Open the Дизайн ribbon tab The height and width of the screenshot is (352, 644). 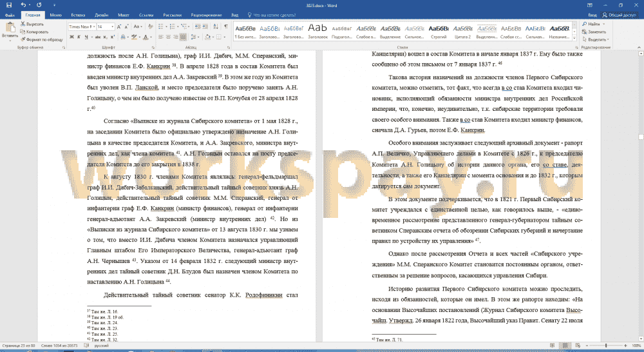[x=102, y=15]
